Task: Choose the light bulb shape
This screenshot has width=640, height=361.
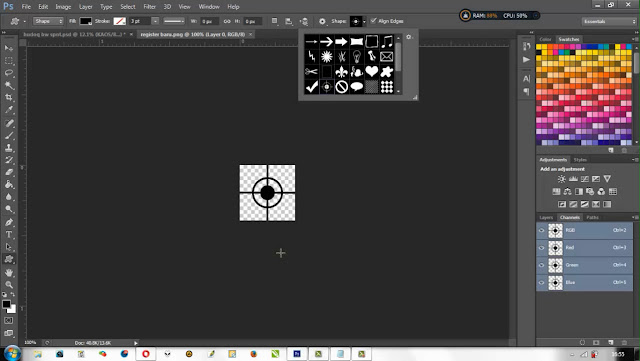Action: (356, 56)
